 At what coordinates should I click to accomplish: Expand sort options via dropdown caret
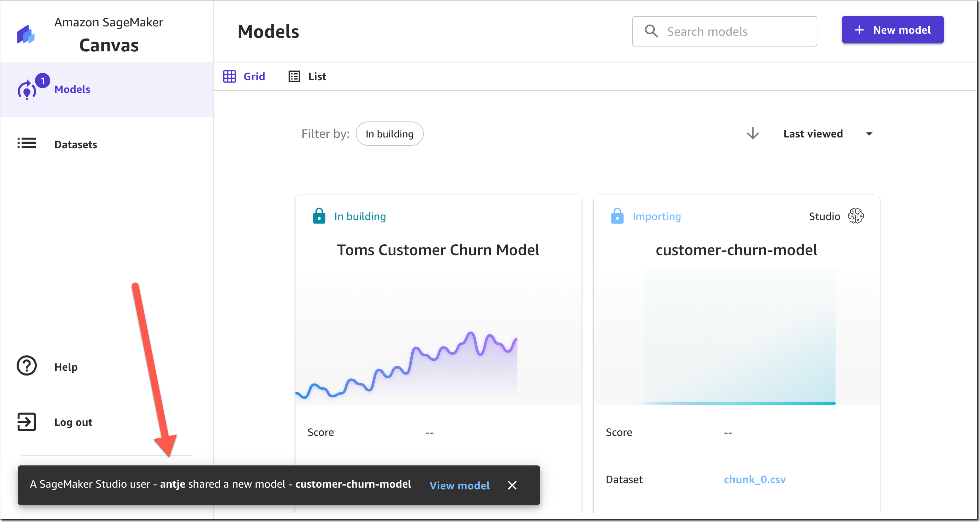pos(869,134)
